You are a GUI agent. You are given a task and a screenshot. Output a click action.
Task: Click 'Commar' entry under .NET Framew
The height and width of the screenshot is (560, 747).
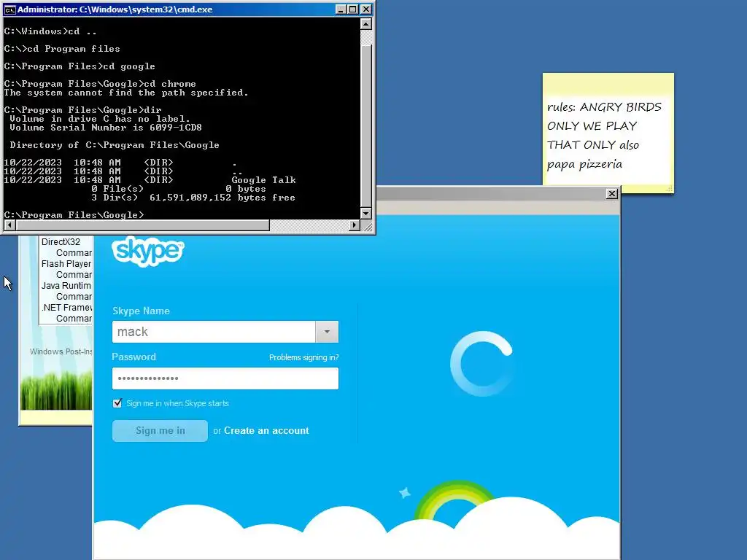pos(74,319)
